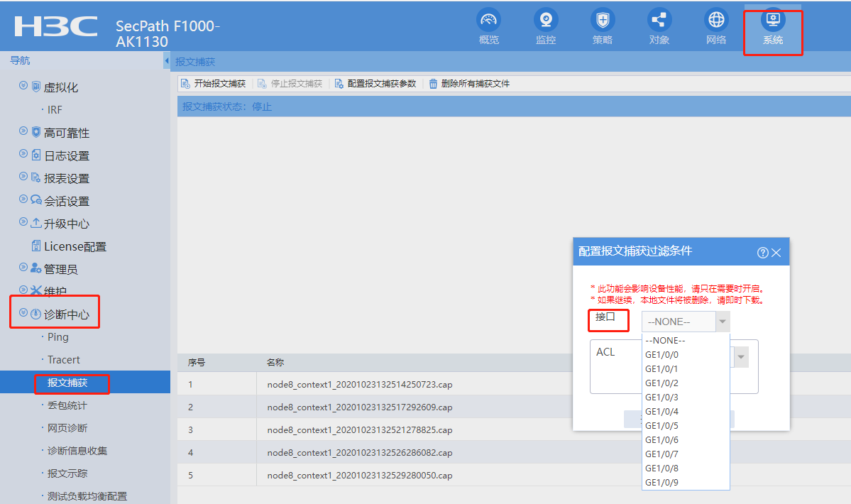
Task: Click the 升级中心 upload icon
Action: 35,222
